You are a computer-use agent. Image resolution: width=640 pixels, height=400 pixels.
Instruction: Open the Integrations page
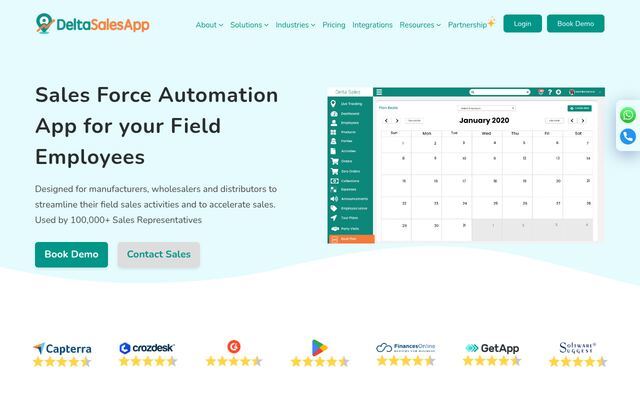coord(372,25)
